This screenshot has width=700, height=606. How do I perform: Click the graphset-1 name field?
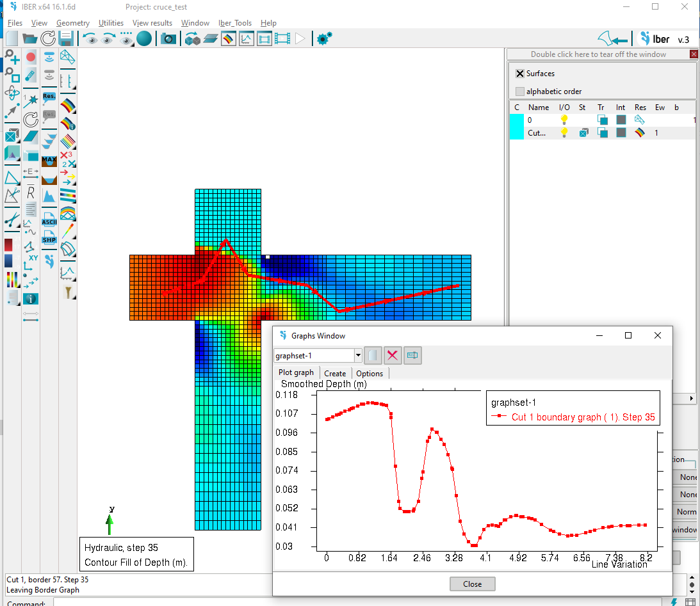coord(314,355)
